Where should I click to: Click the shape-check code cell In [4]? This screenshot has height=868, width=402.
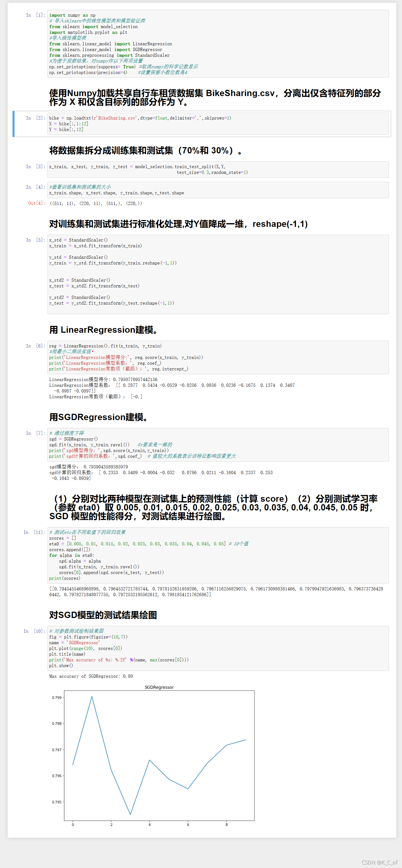click(218, 190)
